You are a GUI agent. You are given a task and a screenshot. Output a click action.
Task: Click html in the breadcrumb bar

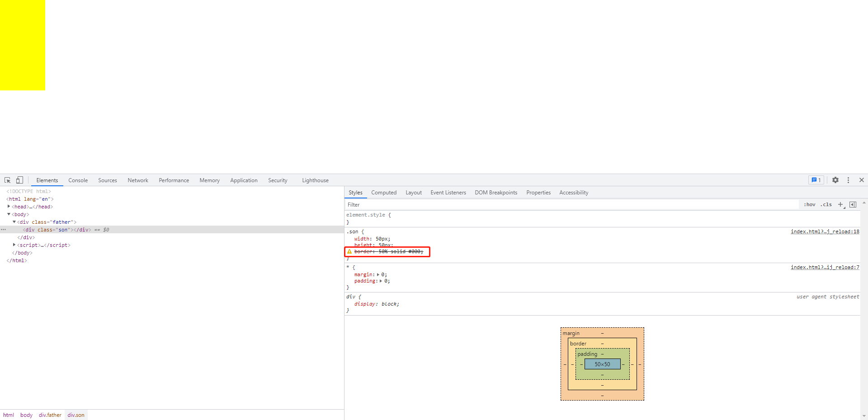9,415
